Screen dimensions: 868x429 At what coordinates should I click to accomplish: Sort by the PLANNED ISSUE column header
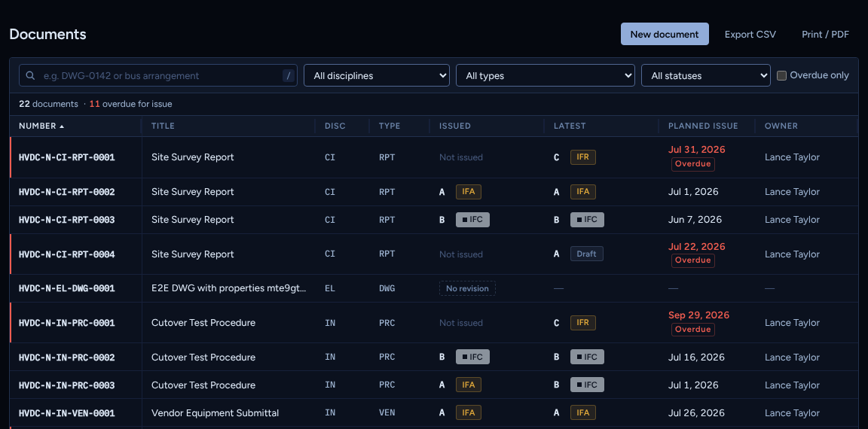coord(703,126)
